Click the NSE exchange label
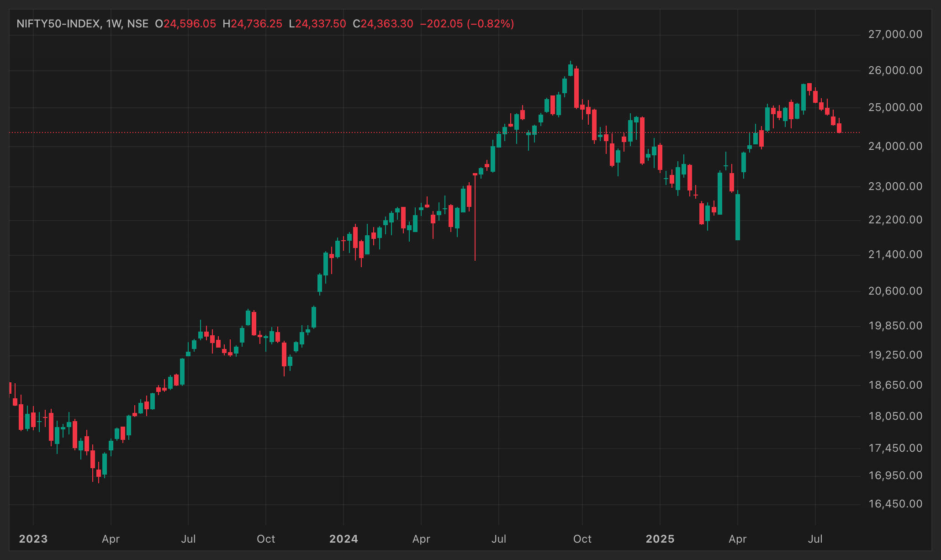 coord(138,24)
